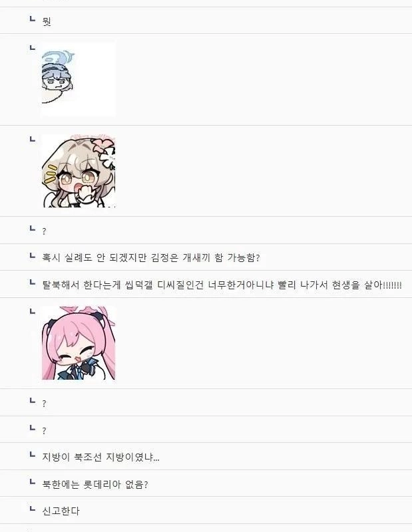Open the beige-haired flower girl sticker

pos(79,171)
